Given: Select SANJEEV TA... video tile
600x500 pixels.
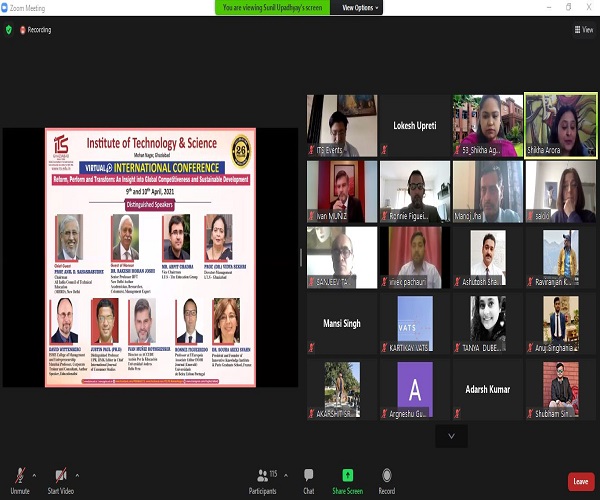Looking at the screenshot, I should pos(342,257).
